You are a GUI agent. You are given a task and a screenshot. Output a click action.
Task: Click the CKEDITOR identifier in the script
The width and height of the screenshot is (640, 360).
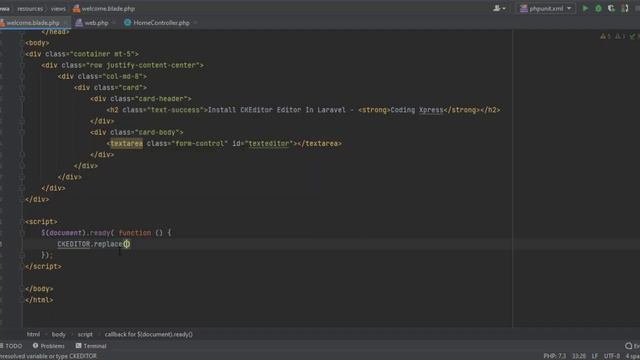pyautogui.click(x=73, y=244)
